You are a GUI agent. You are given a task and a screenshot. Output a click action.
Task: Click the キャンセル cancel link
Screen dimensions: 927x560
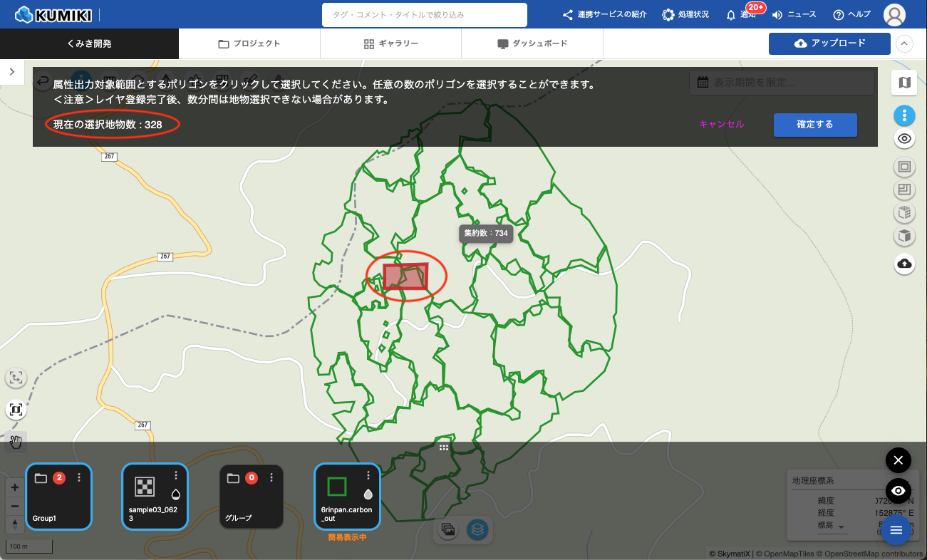pyautogui.click(x=721, y=124)
